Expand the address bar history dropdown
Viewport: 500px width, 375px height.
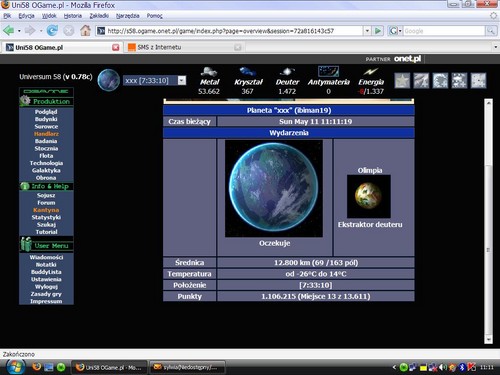(x=367, y=31)
